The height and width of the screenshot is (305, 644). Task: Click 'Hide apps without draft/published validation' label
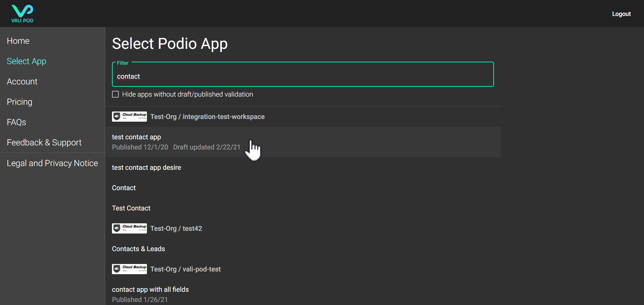[x=188, y=94]
